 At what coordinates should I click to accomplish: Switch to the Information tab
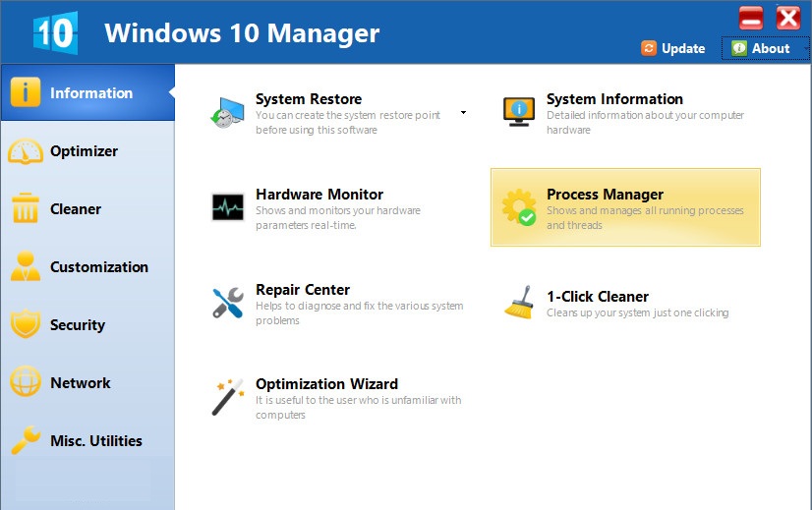(88, 92)
